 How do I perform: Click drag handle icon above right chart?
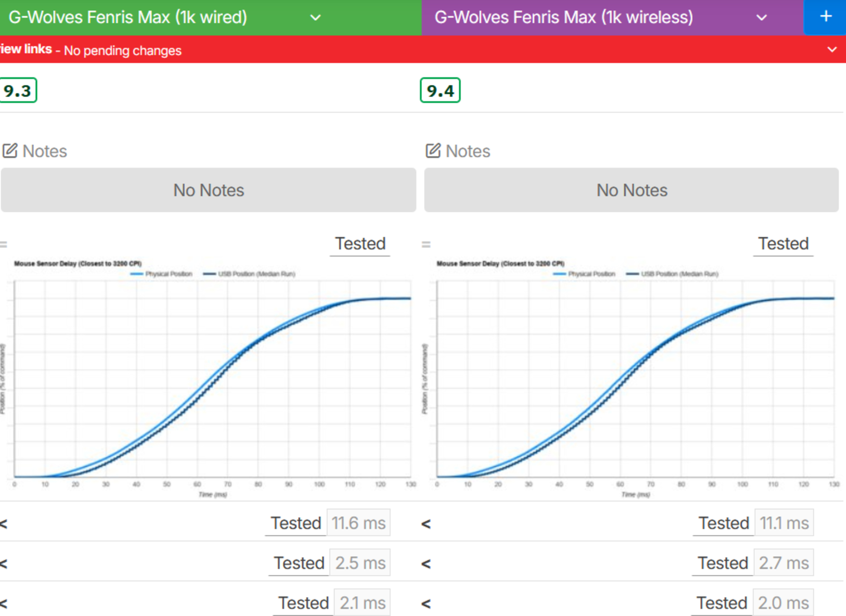pyautogui.click(x=426, y=245)
